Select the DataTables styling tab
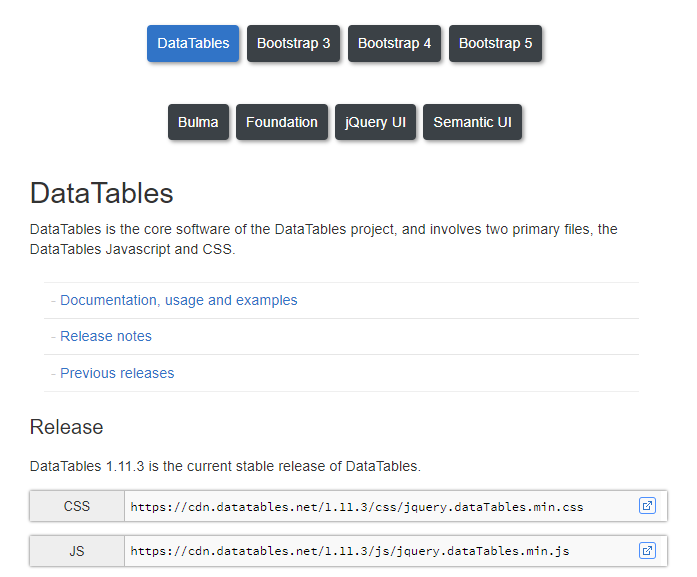The width and height of the screenshot is (697, 577). [193, 43]
